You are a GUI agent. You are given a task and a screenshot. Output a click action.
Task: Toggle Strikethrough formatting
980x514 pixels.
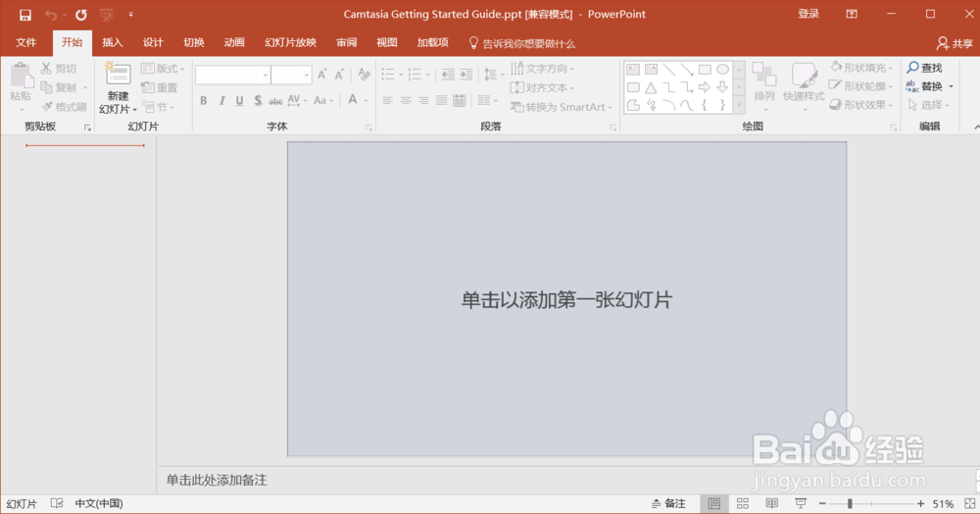[x=275, y=101]
